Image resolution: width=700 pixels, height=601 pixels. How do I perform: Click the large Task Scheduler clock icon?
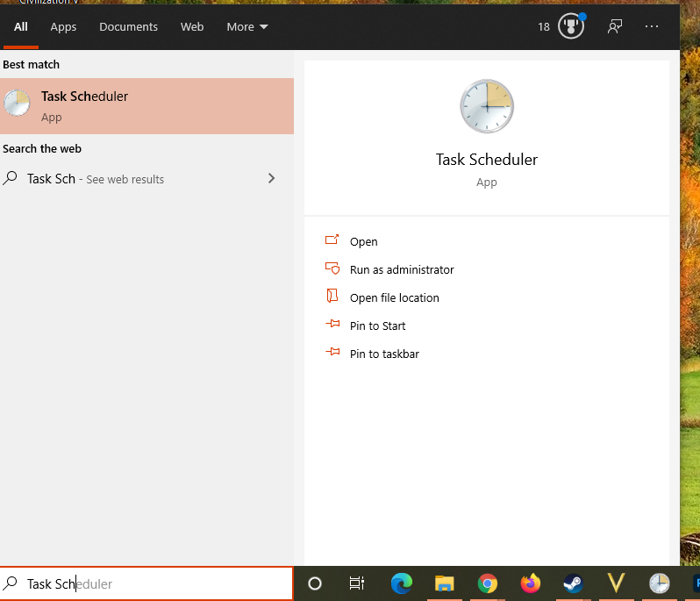pyautogui.click(x=487, y=106)
